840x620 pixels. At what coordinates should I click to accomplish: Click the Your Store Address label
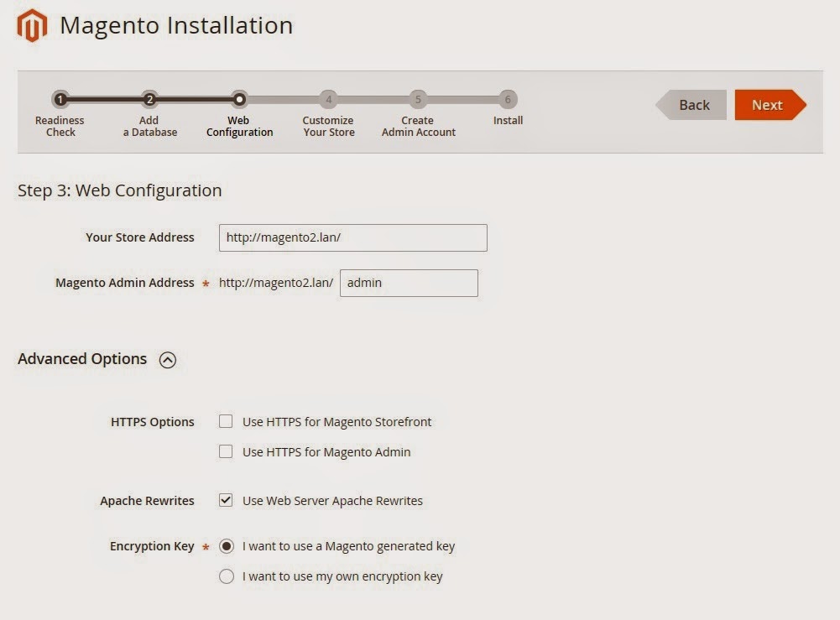pos(140,237)
